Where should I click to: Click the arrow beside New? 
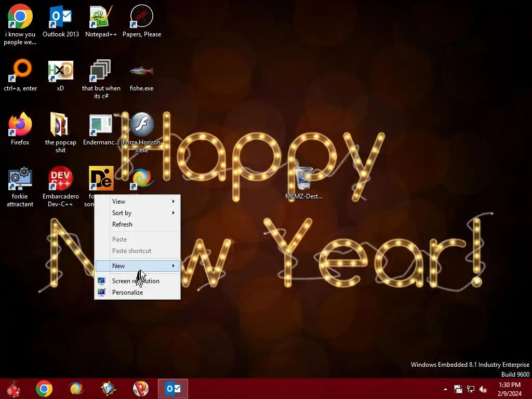click(x=174, y=266)
